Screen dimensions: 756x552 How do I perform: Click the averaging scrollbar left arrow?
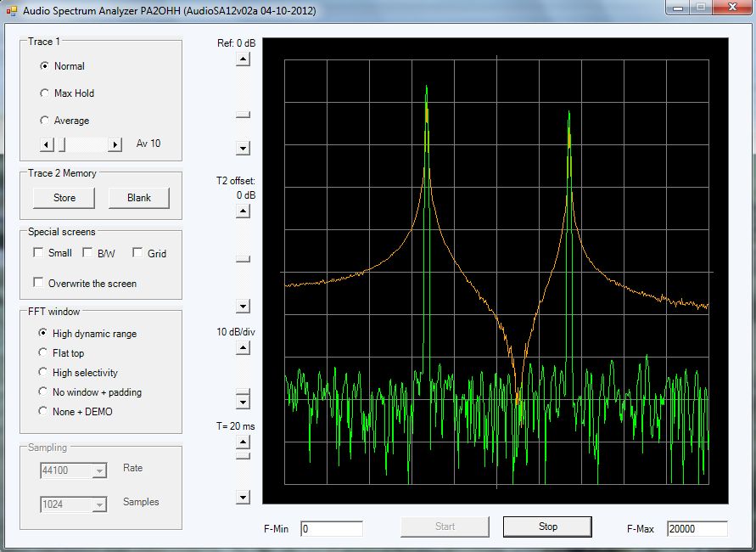(x=48, y=144)
